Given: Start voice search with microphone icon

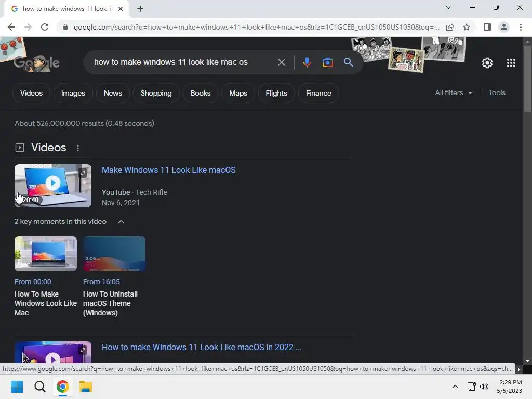Looking at the screenshot, I should (x=307, y=62).
